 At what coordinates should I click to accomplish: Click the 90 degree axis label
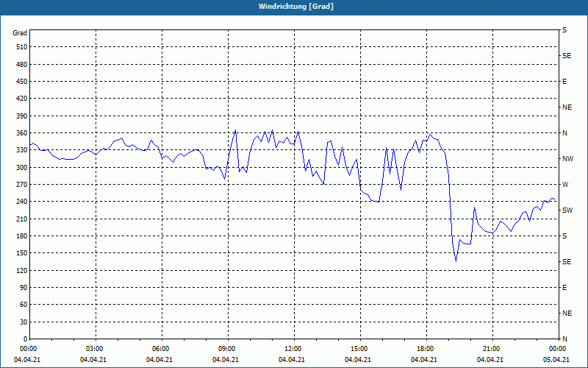pyautogui.click(x=24, y=288)
